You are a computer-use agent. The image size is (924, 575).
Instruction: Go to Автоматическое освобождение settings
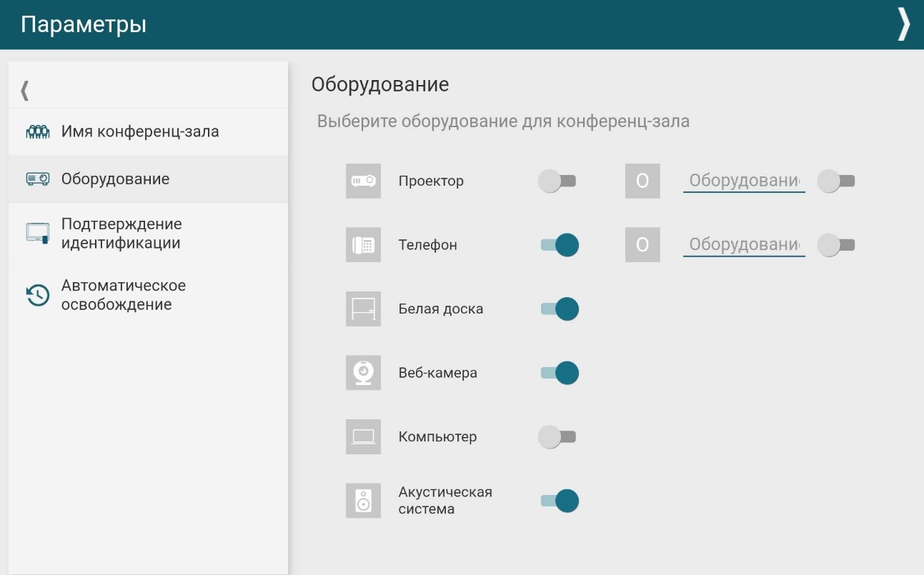click(x=148, y=295)
